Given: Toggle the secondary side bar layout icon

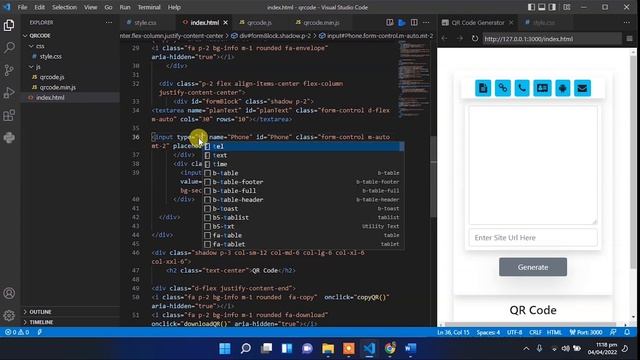Looking at the screenshot, I should click(x=552, y=7).
